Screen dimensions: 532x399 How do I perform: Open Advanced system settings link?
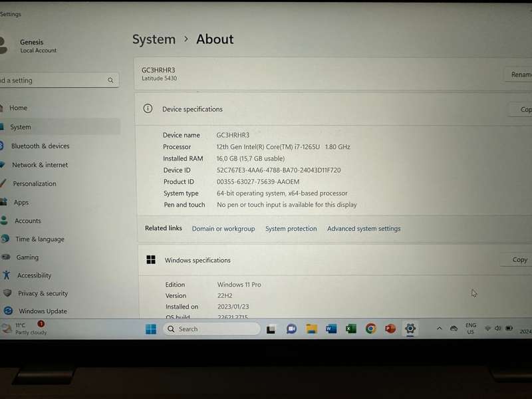[364, 229]
